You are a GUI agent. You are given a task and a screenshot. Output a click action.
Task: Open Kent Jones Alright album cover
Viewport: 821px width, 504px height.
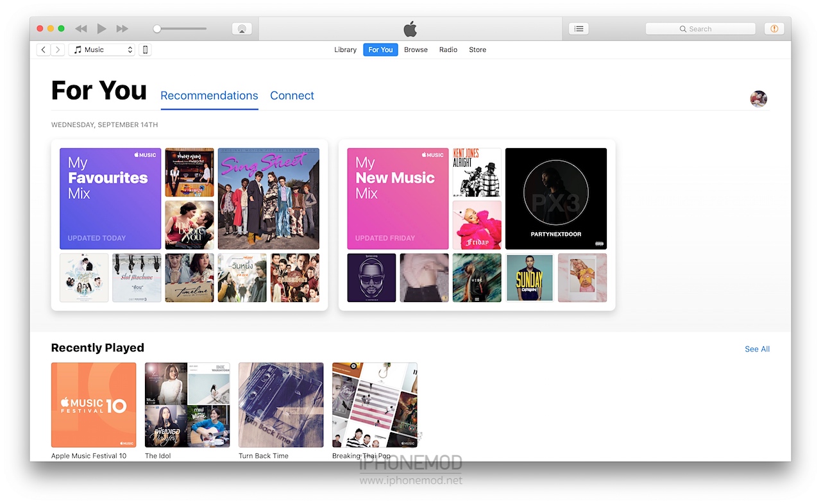[477, 172]
